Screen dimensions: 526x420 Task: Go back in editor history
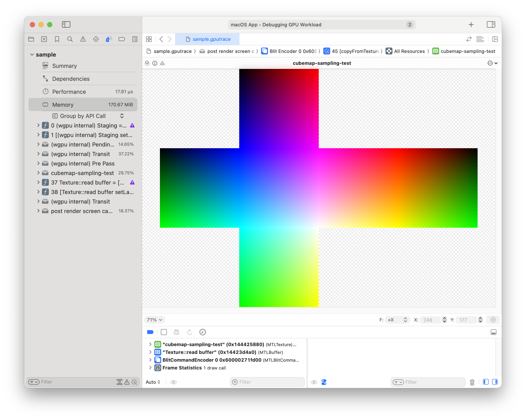161,39
